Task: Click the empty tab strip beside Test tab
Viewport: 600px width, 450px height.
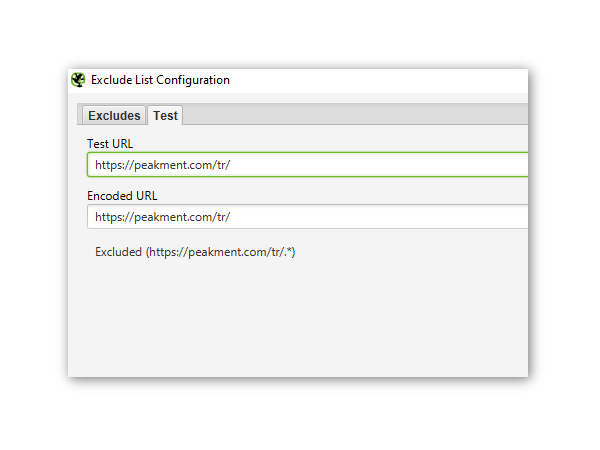Action: 350,115
